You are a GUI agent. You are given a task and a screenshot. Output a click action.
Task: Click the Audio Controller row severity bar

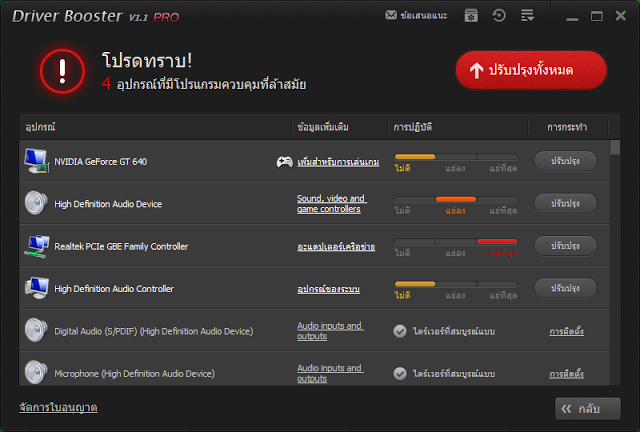tap(456, 284)
